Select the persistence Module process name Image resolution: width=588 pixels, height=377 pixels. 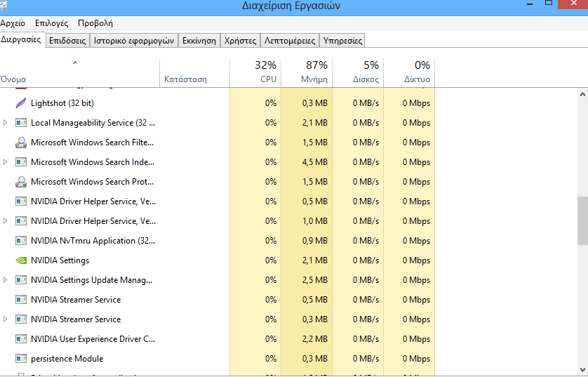(67, 359)
